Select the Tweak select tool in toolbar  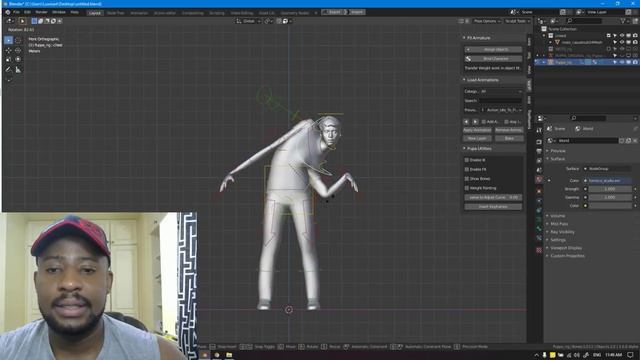(8, 40)
